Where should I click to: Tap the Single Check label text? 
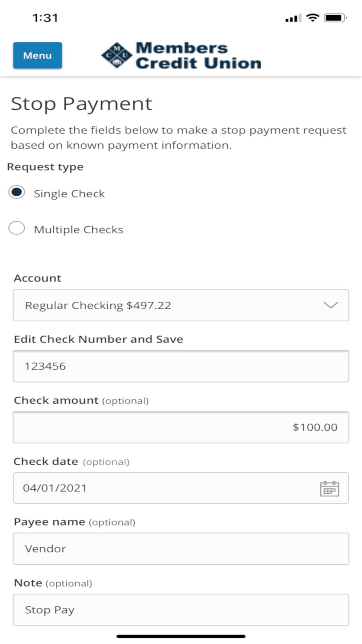pos(69,194)
